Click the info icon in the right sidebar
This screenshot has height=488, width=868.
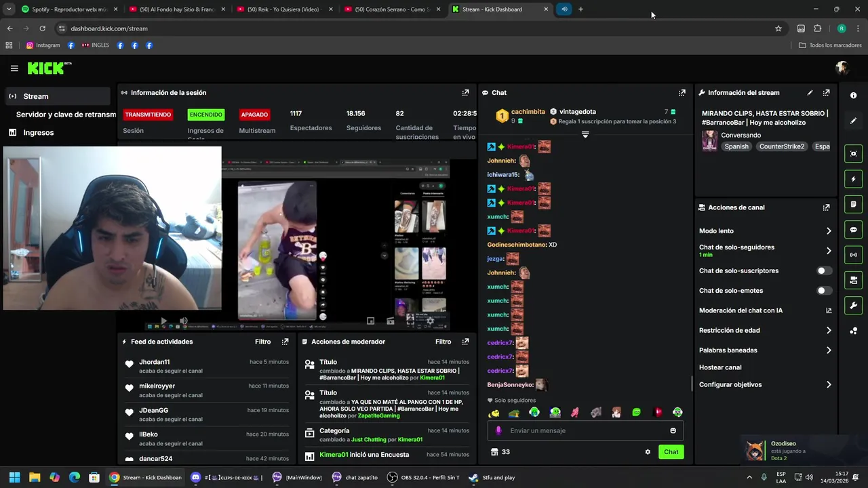click(853, 96)
